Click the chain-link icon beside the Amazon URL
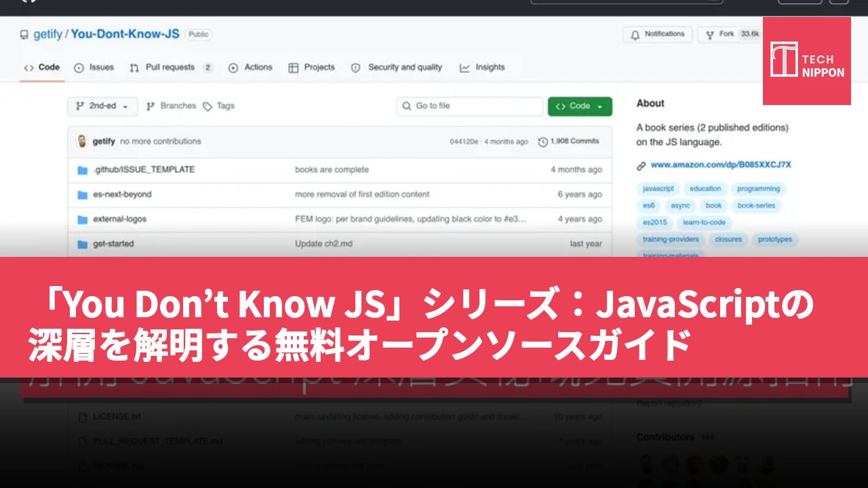 pos(641,165)
